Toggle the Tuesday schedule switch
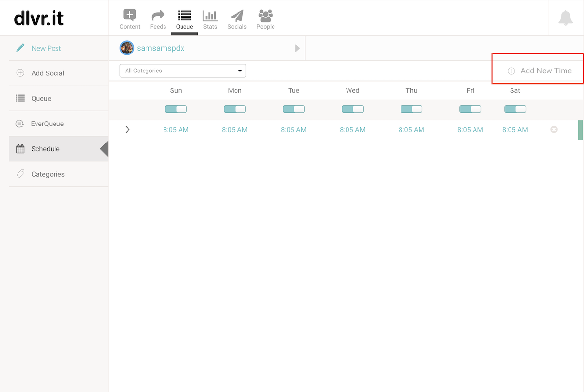The width and height of the screenshot is (584, 392). pos(293,109)
